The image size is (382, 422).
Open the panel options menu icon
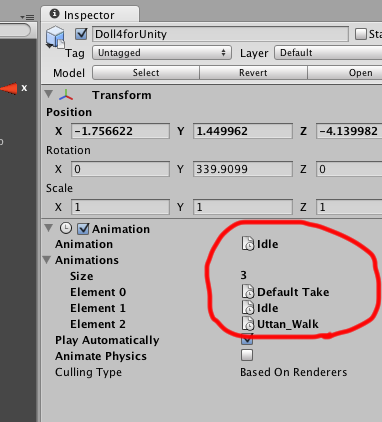(x=27, y=17)
